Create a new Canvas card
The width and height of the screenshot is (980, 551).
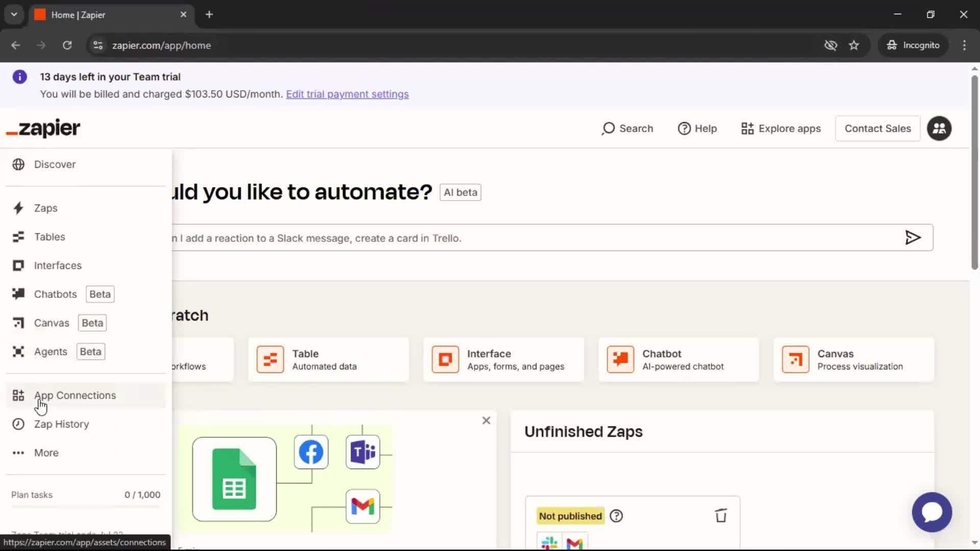pos(853,360)
